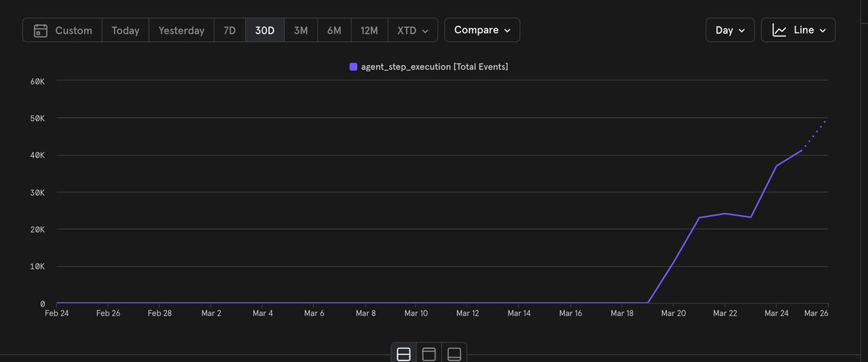Select the Yesterday date range
The height and width of the screenshot is (362, 868).
pyautogui.click(x=182, y=30)
